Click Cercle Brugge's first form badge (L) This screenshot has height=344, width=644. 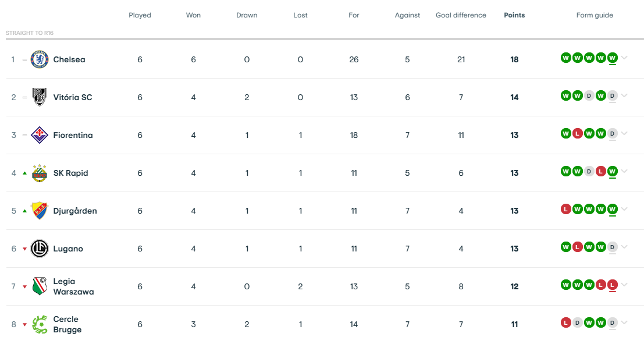(566, 322)
